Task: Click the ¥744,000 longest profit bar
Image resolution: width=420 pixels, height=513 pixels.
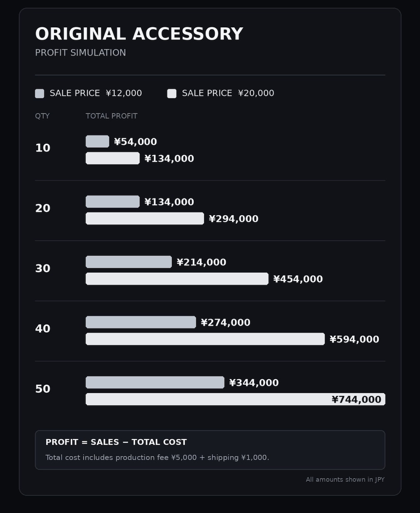Action: [235, 399]
